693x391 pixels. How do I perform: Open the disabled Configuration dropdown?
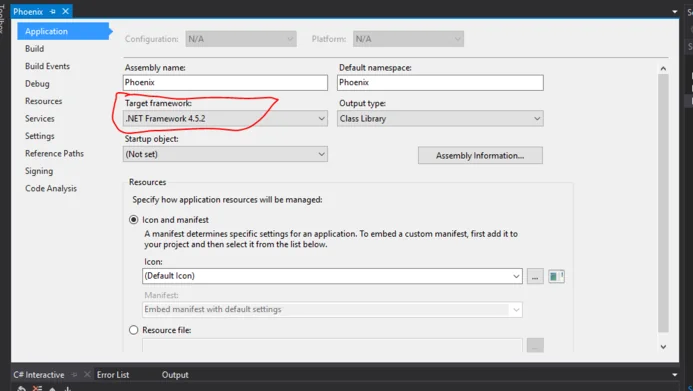pyautogui.click(x=241, y=39)
